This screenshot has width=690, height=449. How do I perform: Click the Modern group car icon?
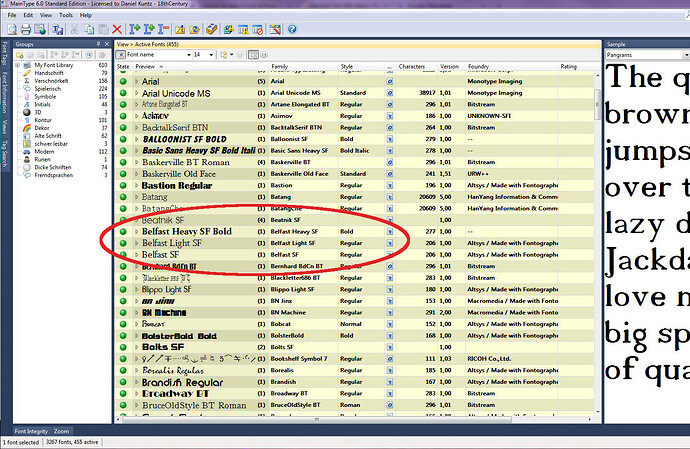27,151
